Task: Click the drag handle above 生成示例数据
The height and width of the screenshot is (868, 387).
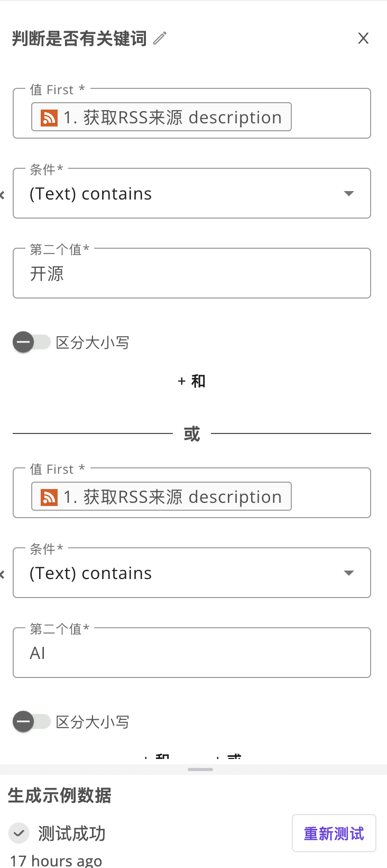Action: click(x=200, y=769)
